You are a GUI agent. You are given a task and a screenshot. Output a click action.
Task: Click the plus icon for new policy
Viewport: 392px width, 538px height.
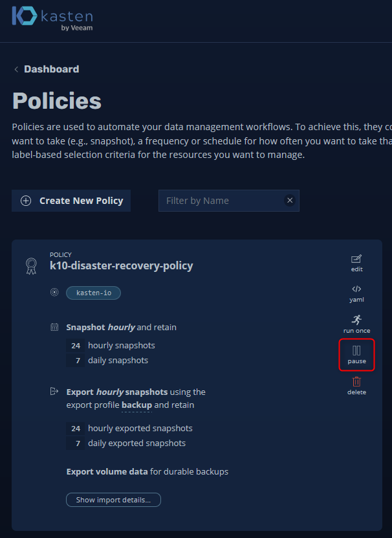coord(26,201)
